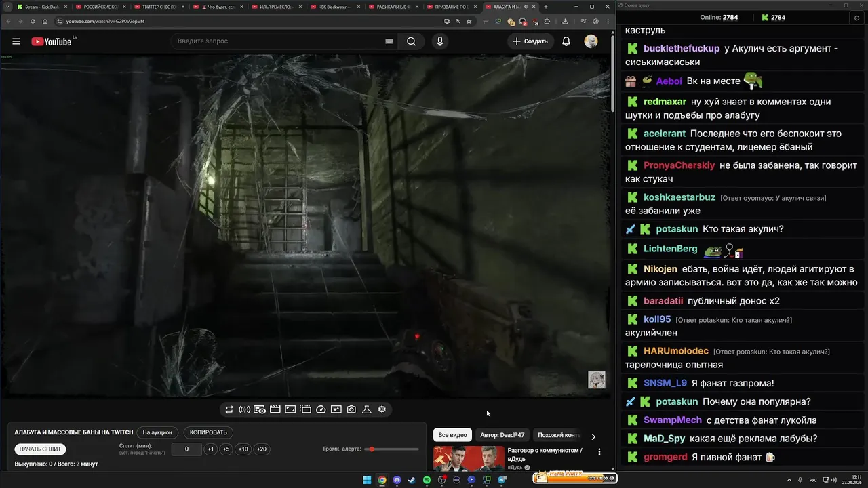
Task: Start voice search with microphone icon
Action: (440, 41)
